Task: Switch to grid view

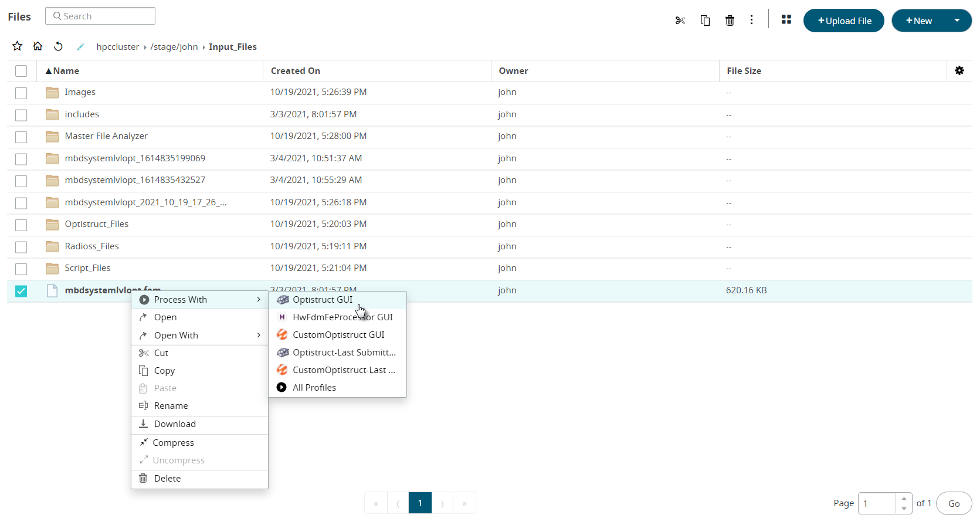Action: pyautogui.click(x=786, y=20)
